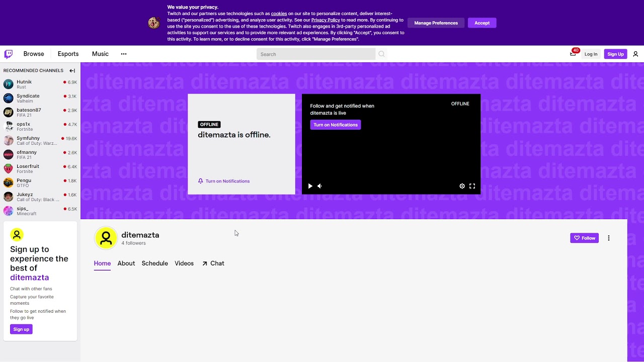Open the Chat popout tab
The width and height of the screenshot is (644, 362).
pyautogui.click(x=213, y=263)
